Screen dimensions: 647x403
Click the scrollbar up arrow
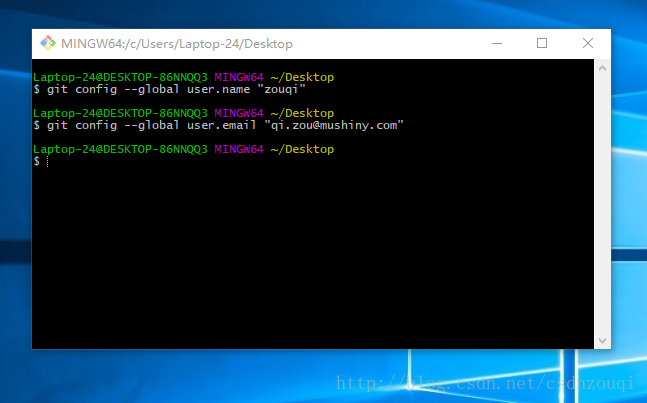602,68
